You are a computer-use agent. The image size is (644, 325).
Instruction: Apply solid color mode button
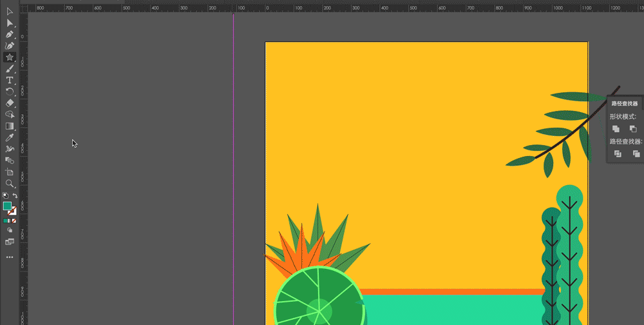(x=5, y=221)
